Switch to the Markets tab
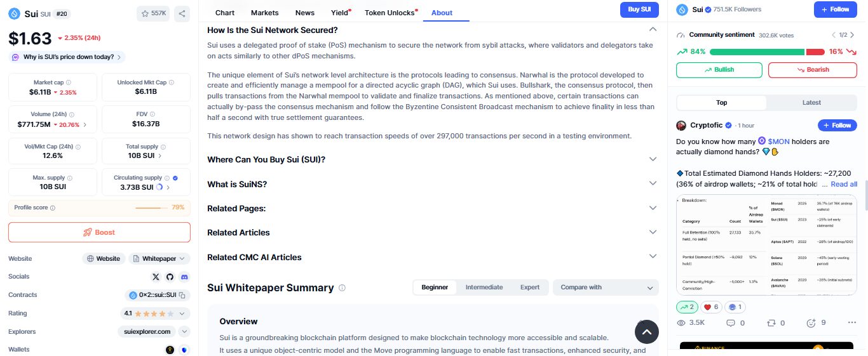Image resolution: width=868 pixels, height=356 pixels. [264, 13]
